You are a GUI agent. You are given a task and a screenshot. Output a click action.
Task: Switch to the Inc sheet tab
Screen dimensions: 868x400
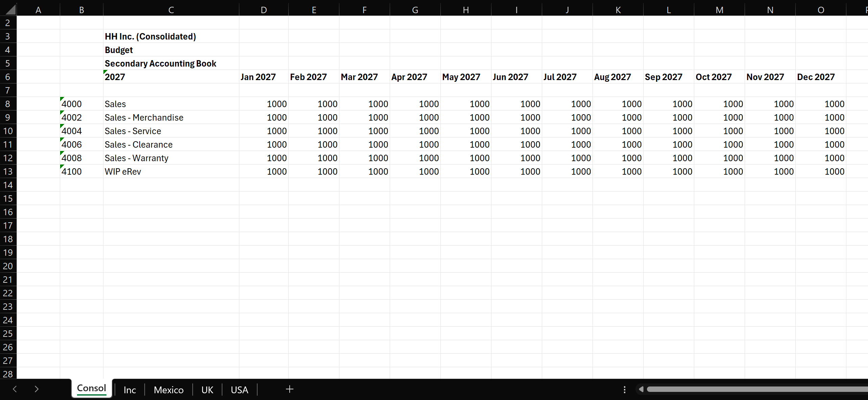130,390
